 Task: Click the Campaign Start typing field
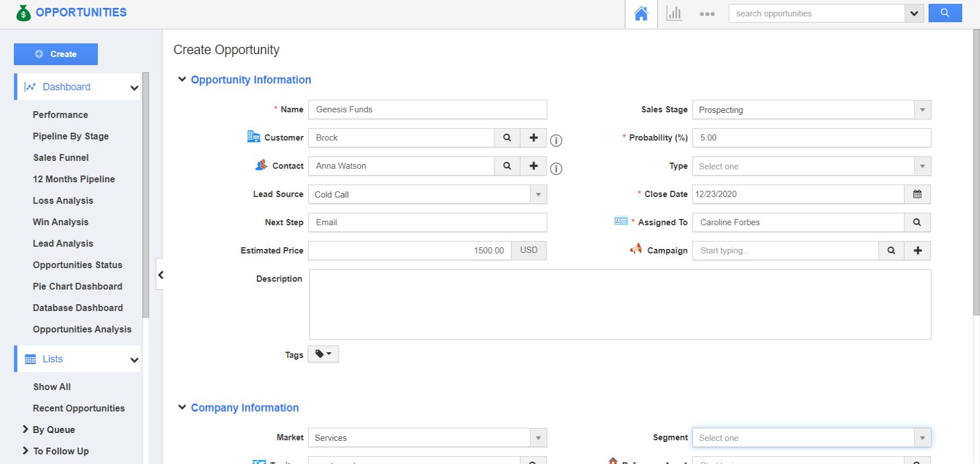(x=785, y=251)
